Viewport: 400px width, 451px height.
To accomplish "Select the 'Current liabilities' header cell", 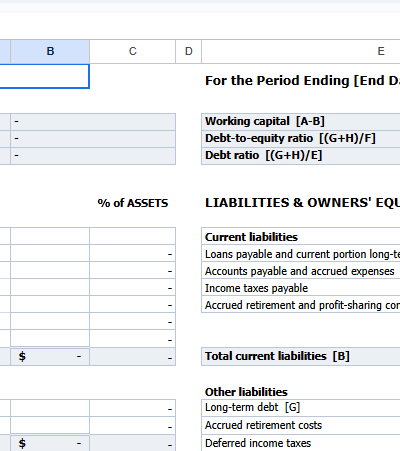I will tap(301, 236).
